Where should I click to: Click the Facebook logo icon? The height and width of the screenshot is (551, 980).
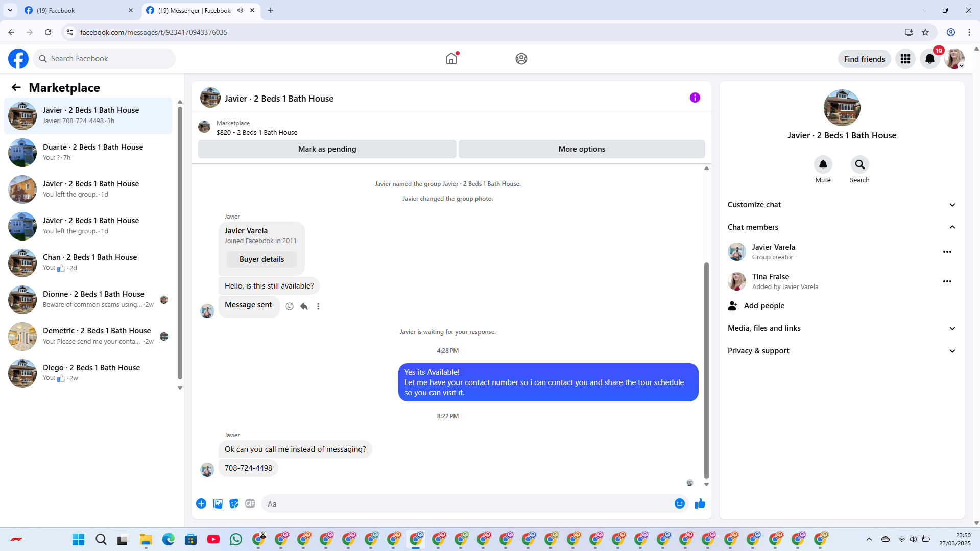18,59
